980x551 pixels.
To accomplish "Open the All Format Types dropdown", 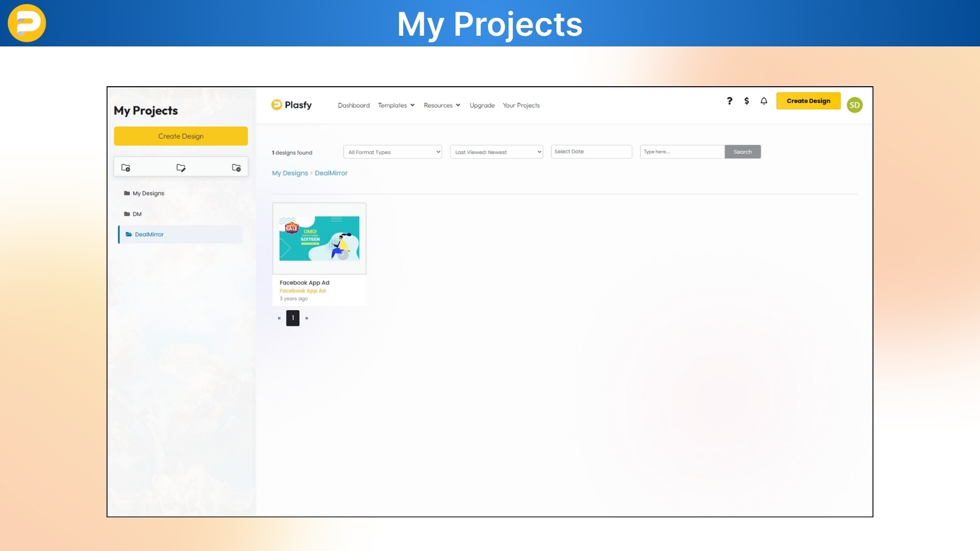I will [x=392, y=152].
